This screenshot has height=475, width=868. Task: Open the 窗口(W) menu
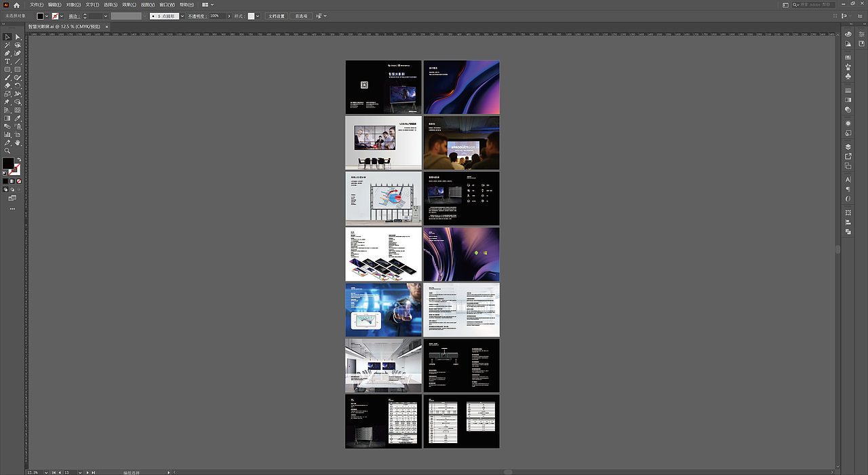[167, 5]
